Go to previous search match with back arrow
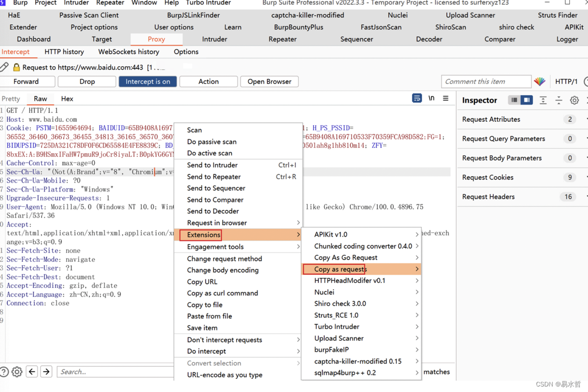Screen dimensions: 588x392 coord(32,372)
